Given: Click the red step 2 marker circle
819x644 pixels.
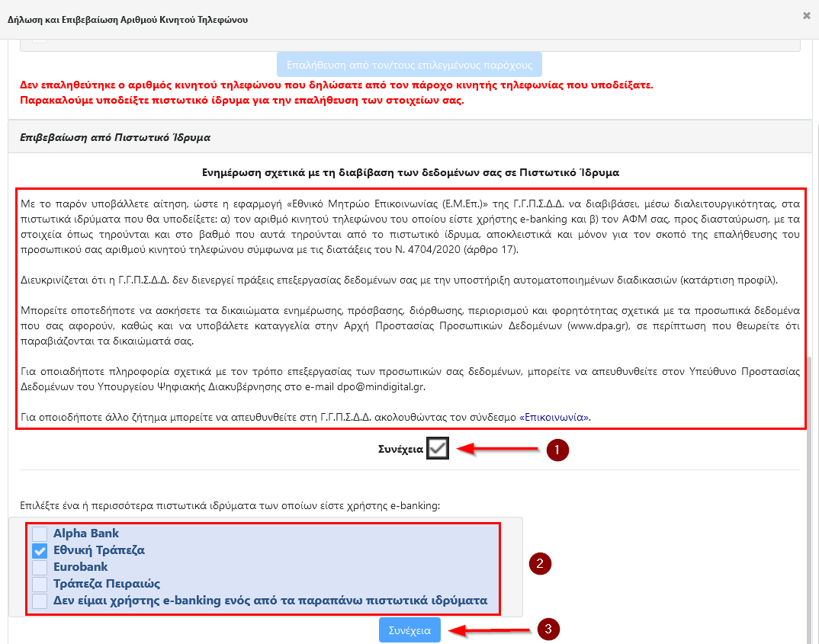Looking at the screenshot, I should coord(540,564).
